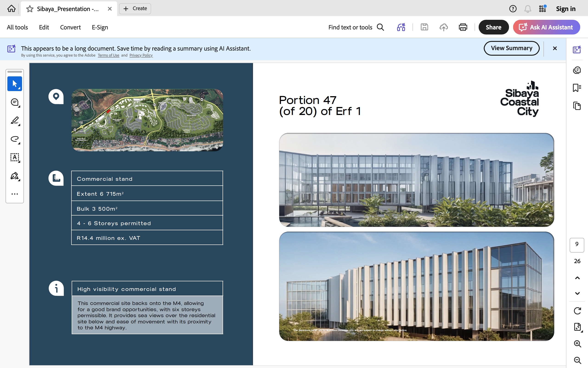Viewport: 588px width, 368px height.
Task: Click 'R14.4 million ex. VAT' text
Action: [x=108, y=238]
